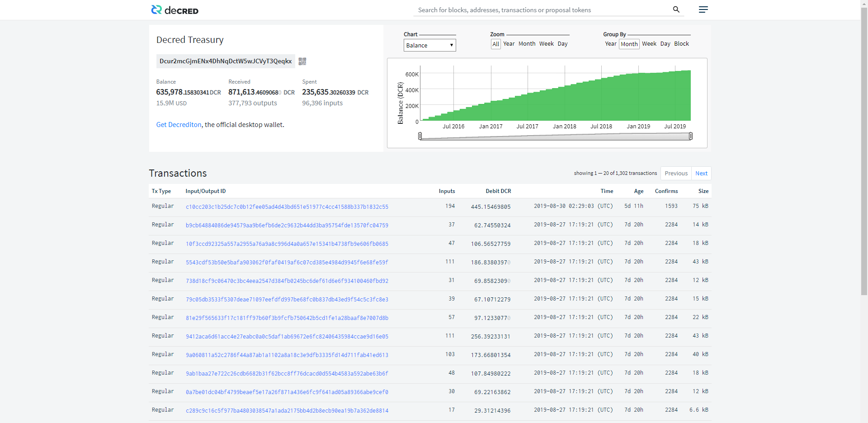Set Zoom to Week
The width and height of the screenshot is (868, 423).
point(547,44)
